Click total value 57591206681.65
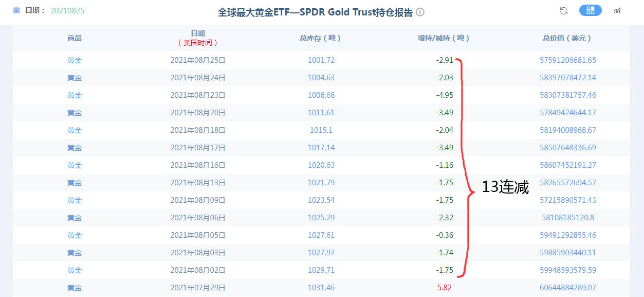 [x=568, y=60]
